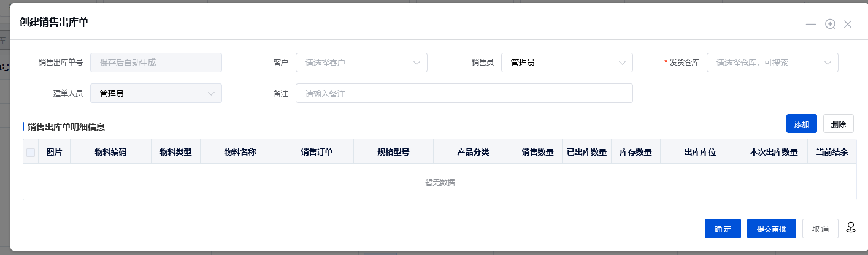Screen dimensions: 868x255
Task: Click the zoom-in magnifier icon in dialog header
Action: click(830, 24)
